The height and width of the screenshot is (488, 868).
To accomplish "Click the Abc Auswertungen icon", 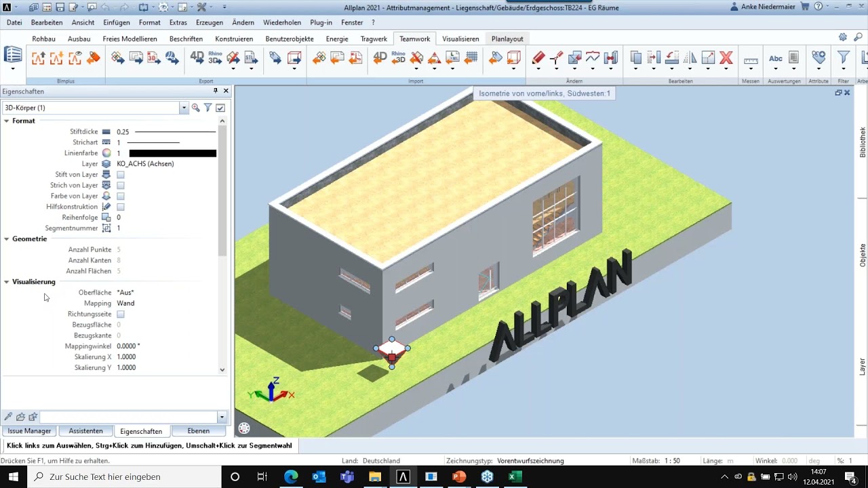I will click(776, 58).
